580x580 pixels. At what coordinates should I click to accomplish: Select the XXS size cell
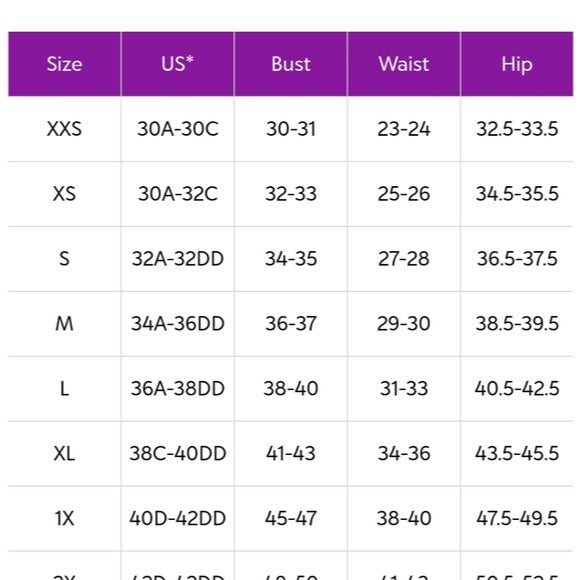(64, 129)
